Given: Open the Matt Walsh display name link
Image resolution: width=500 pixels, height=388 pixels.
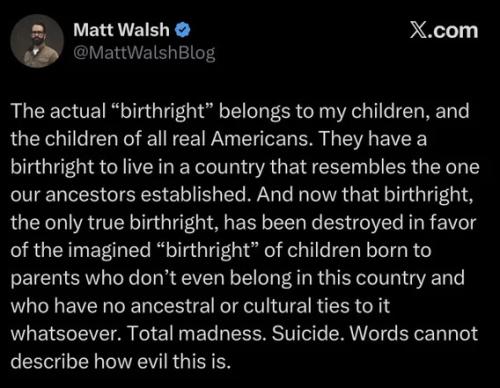Looking at the screenshot, I should [x=121, y=30].
